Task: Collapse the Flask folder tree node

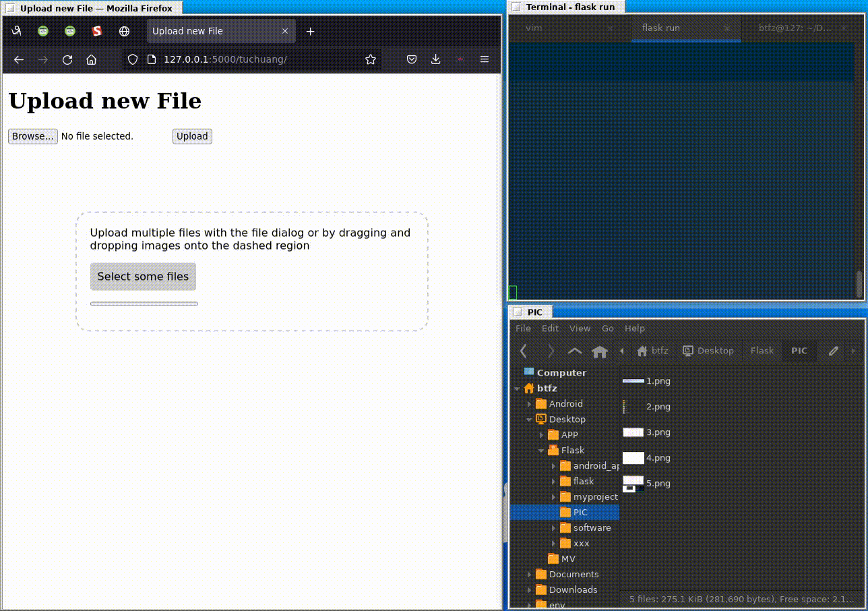Action: click(x=541, y=450)
